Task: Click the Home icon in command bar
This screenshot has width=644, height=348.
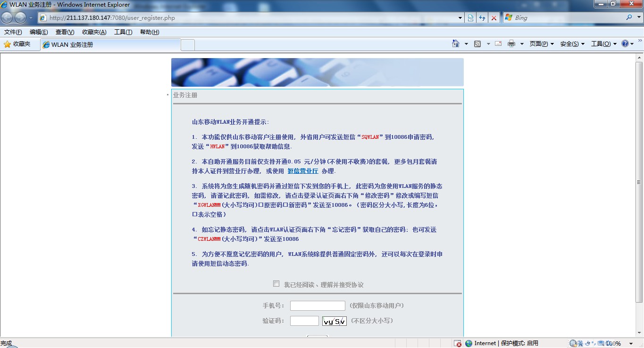Action: pos(456,44)
